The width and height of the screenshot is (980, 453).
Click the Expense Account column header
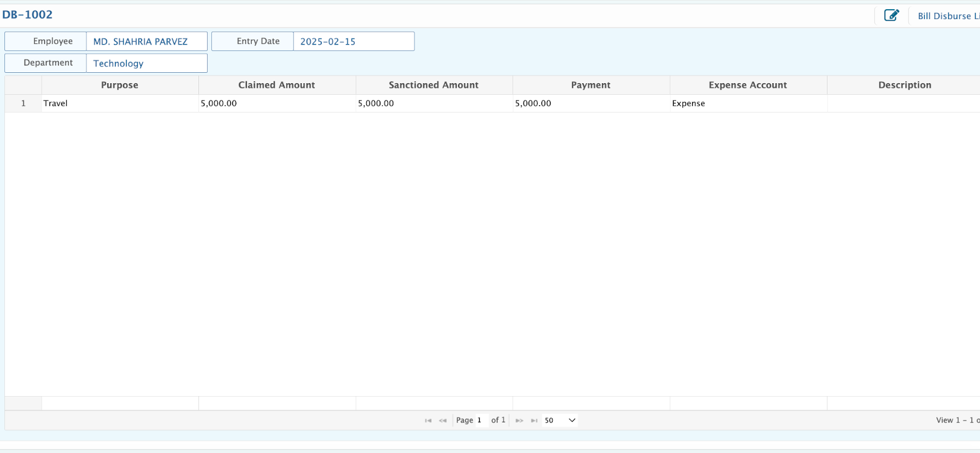pos(747,85)
